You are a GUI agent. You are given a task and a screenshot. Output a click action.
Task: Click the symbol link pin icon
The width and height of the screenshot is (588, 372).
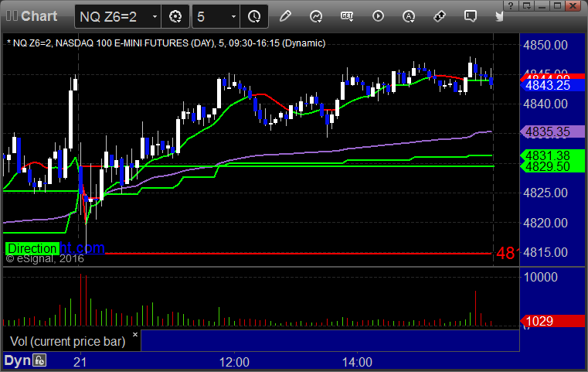[440, 16]
